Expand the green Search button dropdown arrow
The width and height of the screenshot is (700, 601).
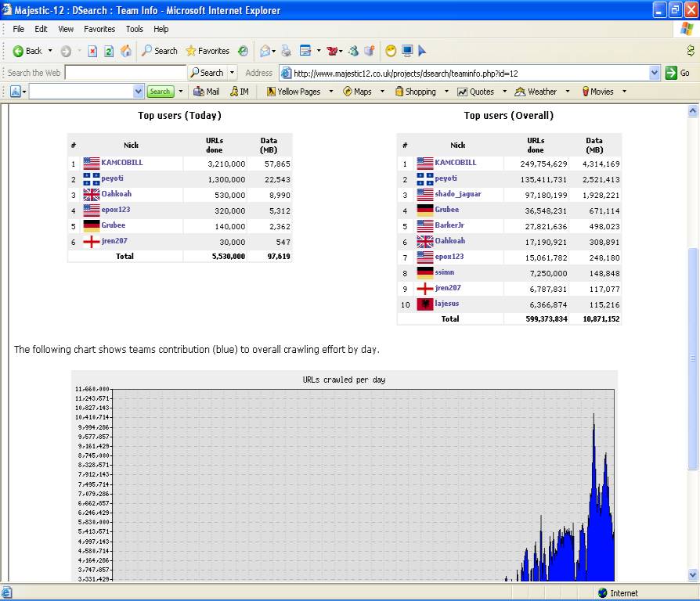click(180, 92)
